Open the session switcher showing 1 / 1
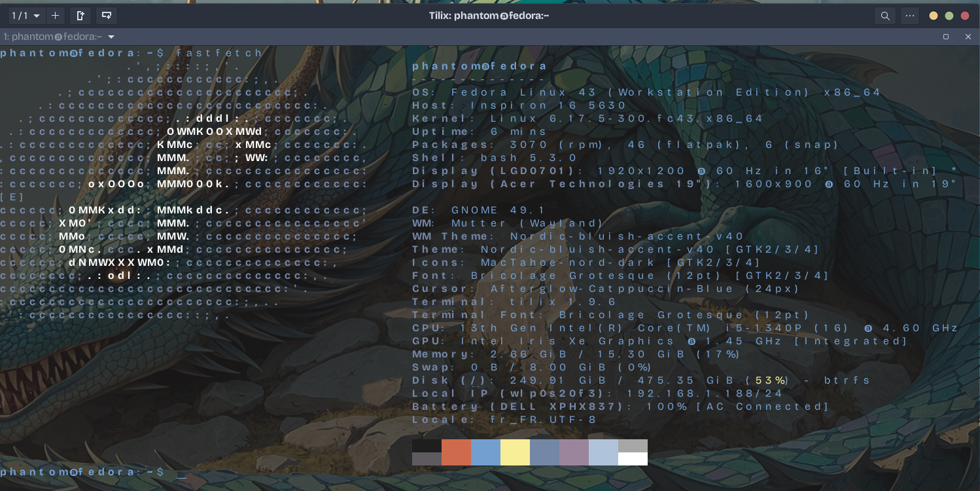The width and height of the screenshot is (980, 491). 26,16
